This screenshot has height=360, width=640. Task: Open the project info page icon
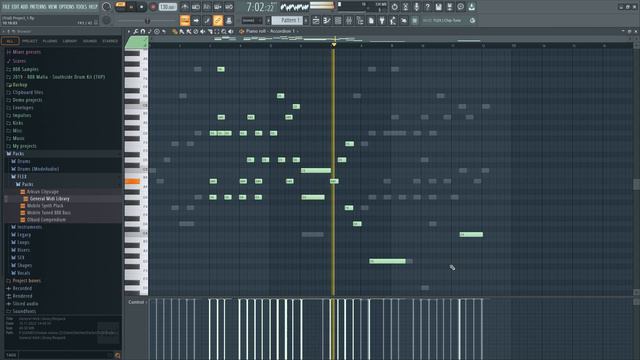371,20
